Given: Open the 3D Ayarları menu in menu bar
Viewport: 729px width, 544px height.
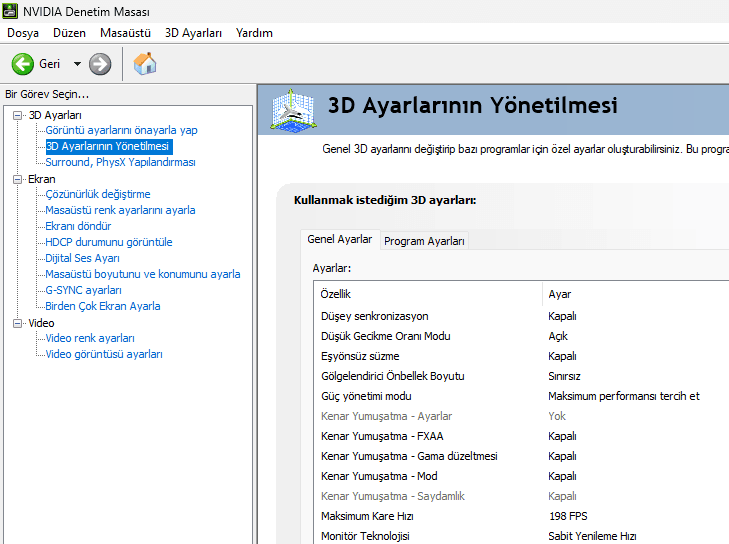Looking at the screenshot, I should click(x=193, y=33).
